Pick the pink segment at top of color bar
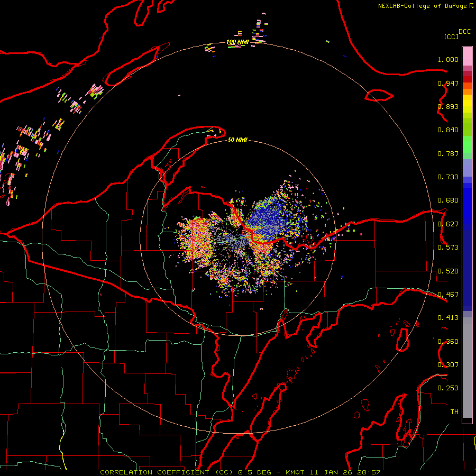Viewport: 476px width, 476px height. click(467, 56)
